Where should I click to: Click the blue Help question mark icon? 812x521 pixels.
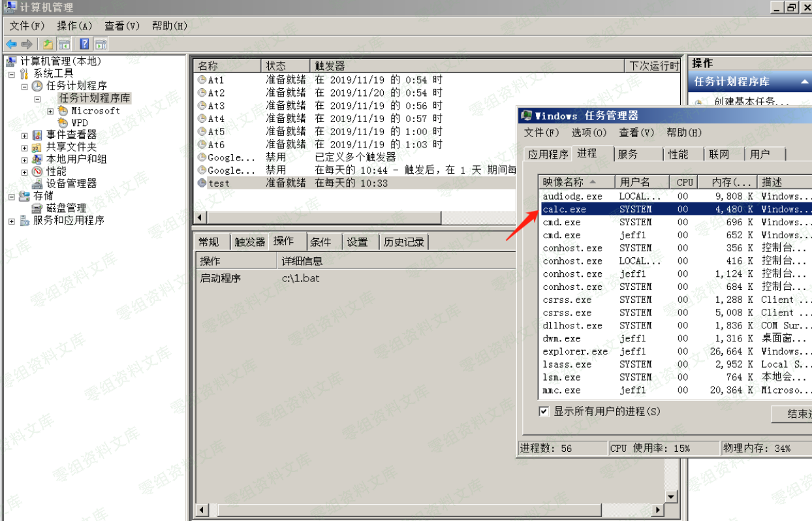pos(84,44)
